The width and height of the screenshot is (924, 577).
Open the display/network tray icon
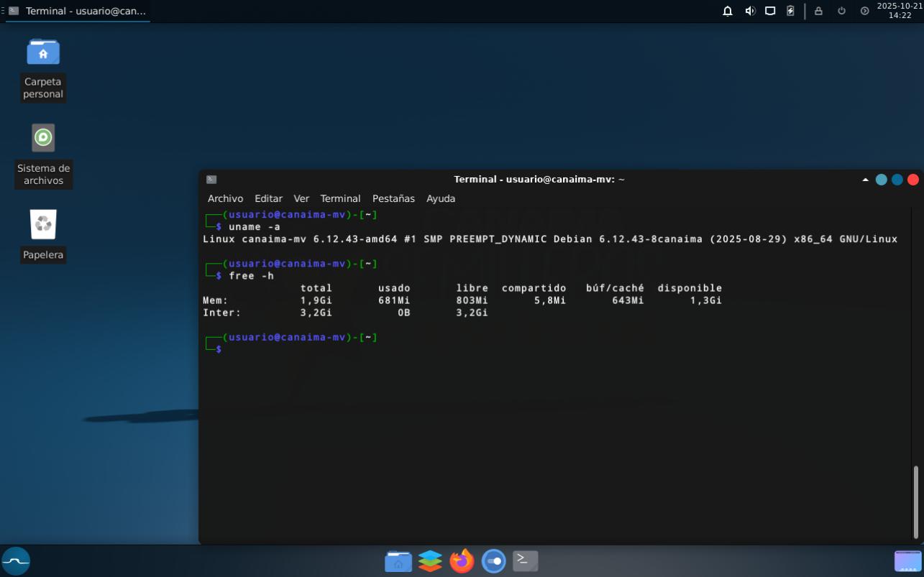[770, 11]
